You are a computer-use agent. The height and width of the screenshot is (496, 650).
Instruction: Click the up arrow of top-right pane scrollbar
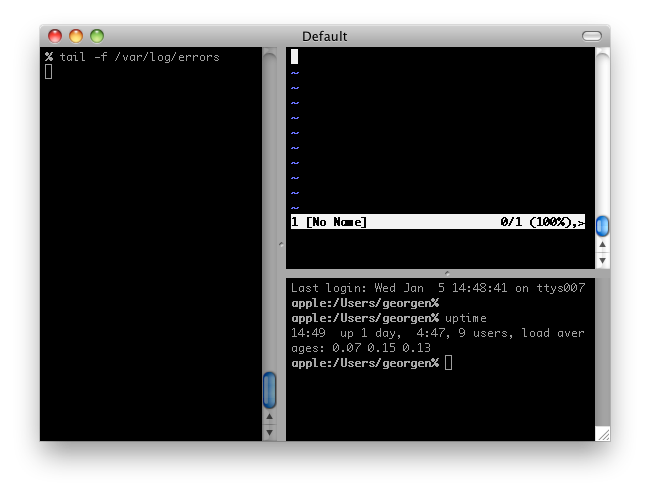tap(602, 244)
